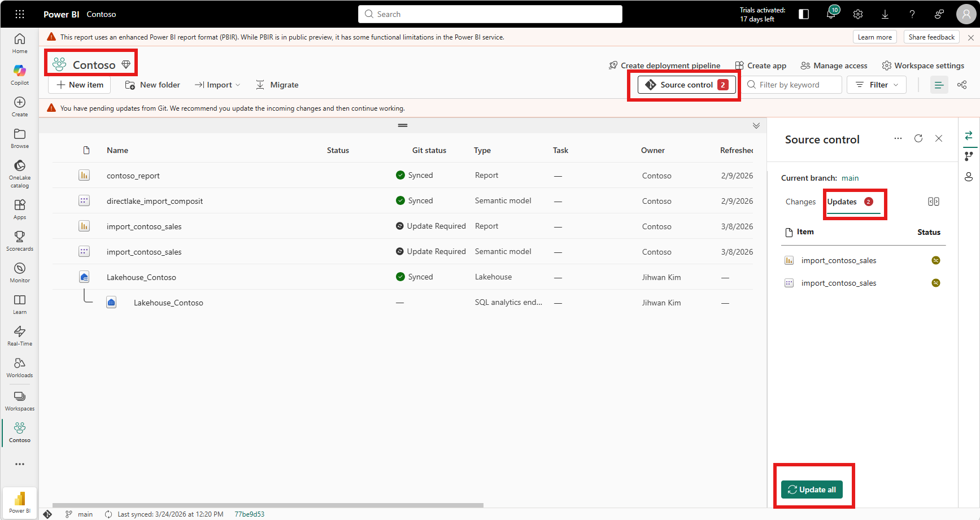Open Source control button in toolbar
The width and height of the screenshot is (980, 520).
687,85
